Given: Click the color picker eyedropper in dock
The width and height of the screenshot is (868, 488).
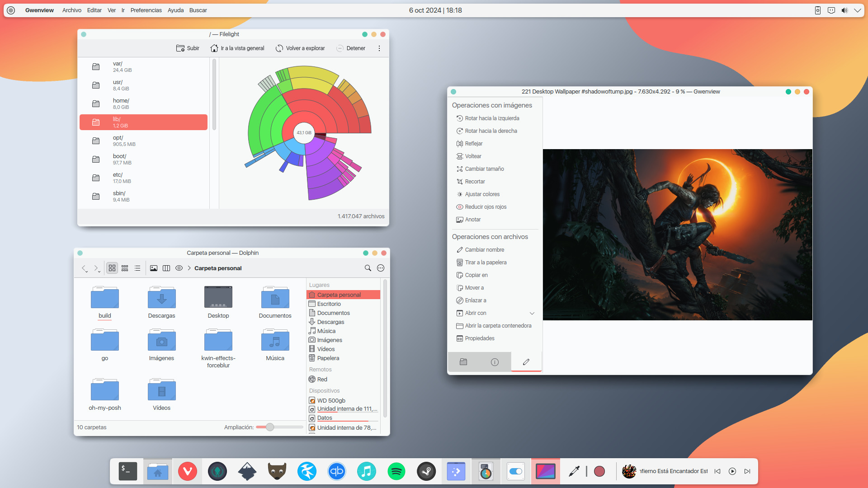Looking at the screenshot, I should 574,471.
